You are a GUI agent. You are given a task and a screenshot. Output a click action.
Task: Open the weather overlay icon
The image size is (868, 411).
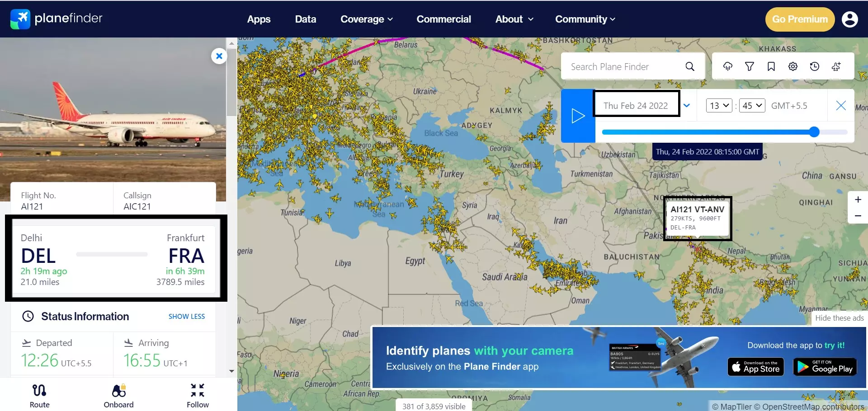tap(728, 66)
